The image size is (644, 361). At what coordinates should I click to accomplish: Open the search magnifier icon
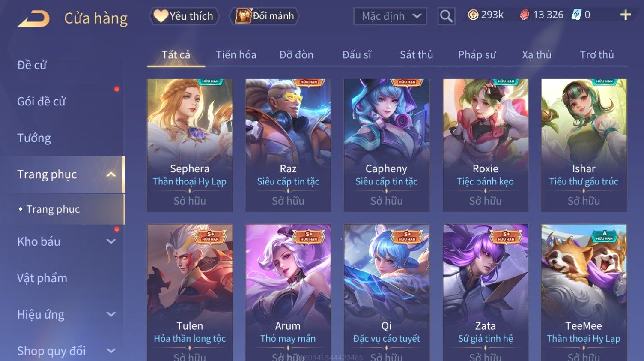point(446,16)
